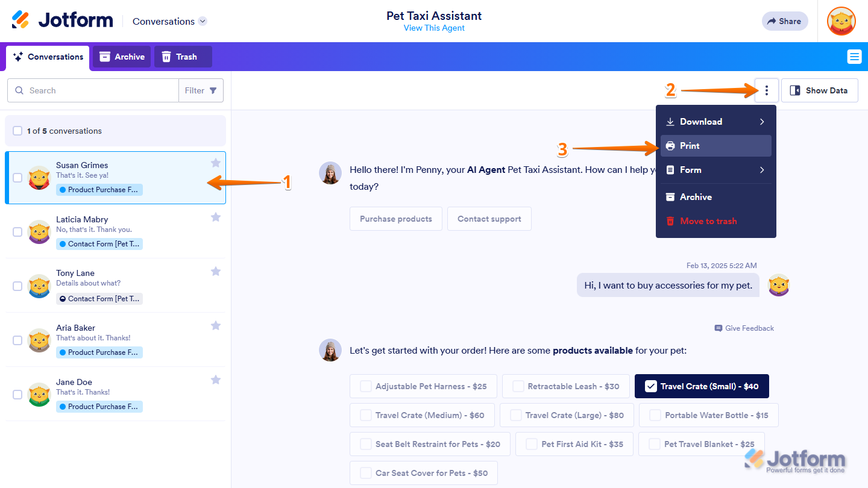Open the Filter dropdown

coord(201,90)
